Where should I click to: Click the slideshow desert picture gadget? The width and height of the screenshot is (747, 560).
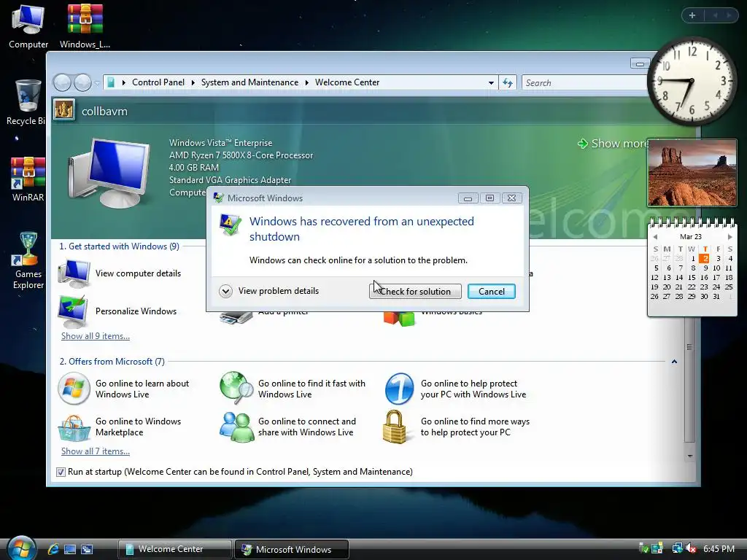pyautogui.click(x=692, y=173)
